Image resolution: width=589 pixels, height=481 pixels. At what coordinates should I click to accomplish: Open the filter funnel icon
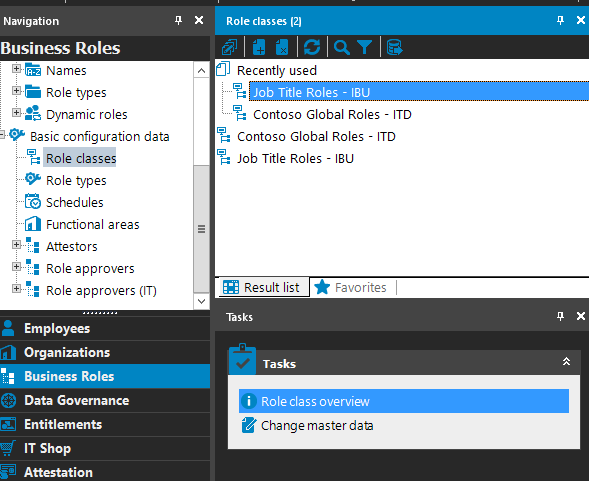click(x=364, y=48)
